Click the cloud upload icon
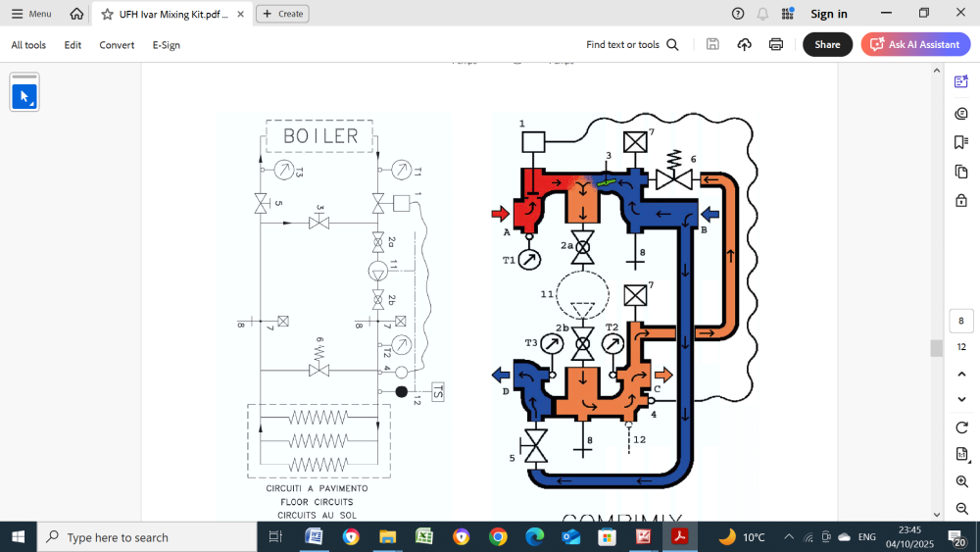980x552 pixels. coord(744,44)
